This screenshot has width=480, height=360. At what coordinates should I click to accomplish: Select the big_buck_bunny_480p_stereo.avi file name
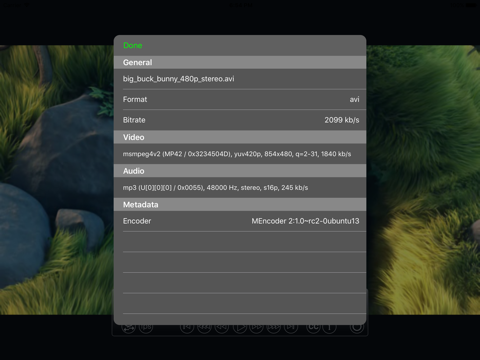click(178, 79)
